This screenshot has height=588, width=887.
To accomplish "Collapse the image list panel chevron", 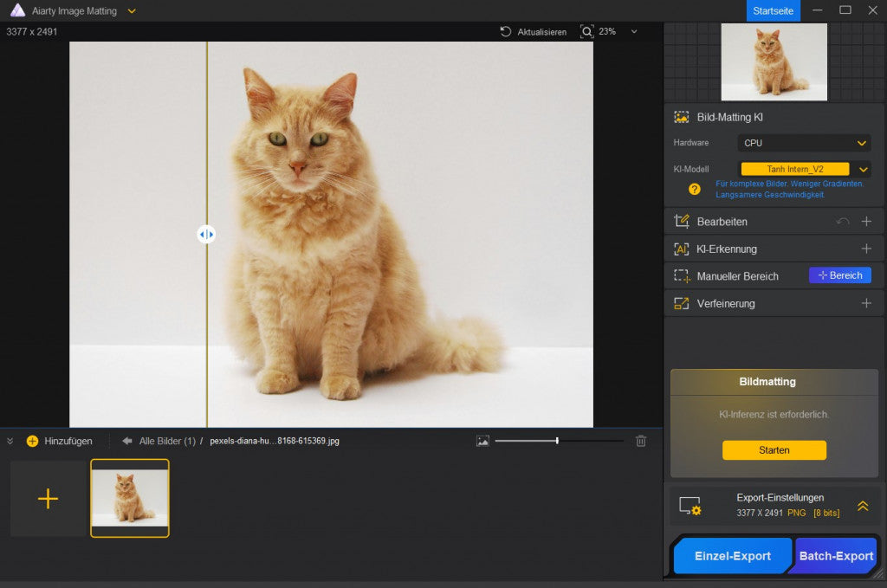I will (10, 441).
